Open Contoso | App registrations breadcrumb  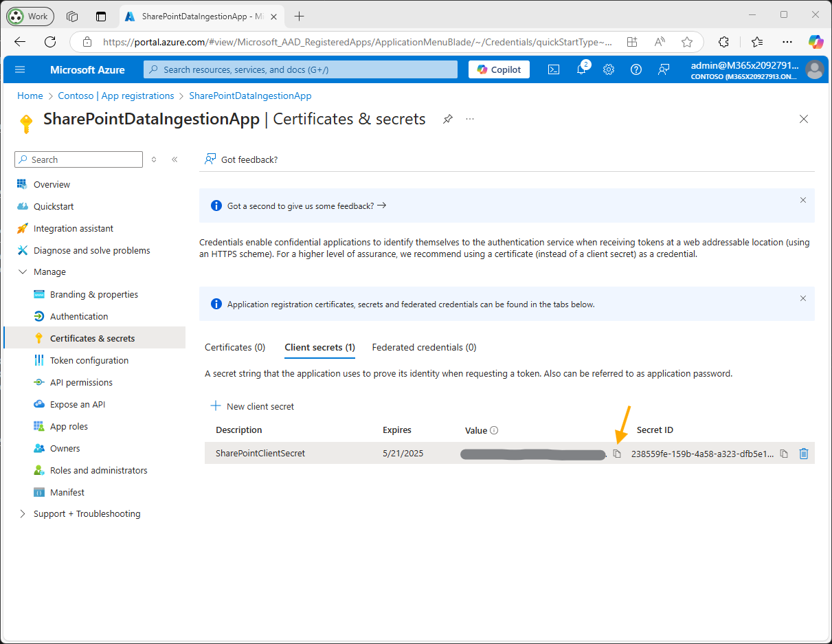point(116,96)
